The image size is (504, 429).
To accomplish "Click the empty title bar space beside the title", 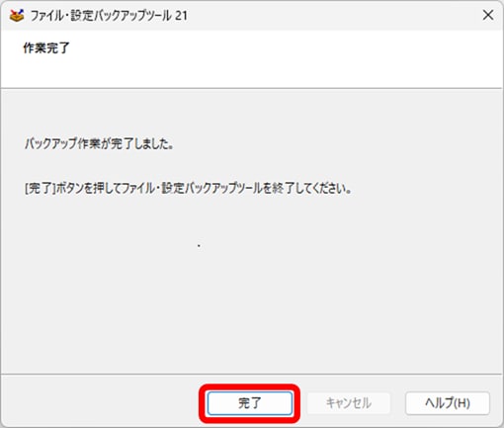I will (329, 16).
